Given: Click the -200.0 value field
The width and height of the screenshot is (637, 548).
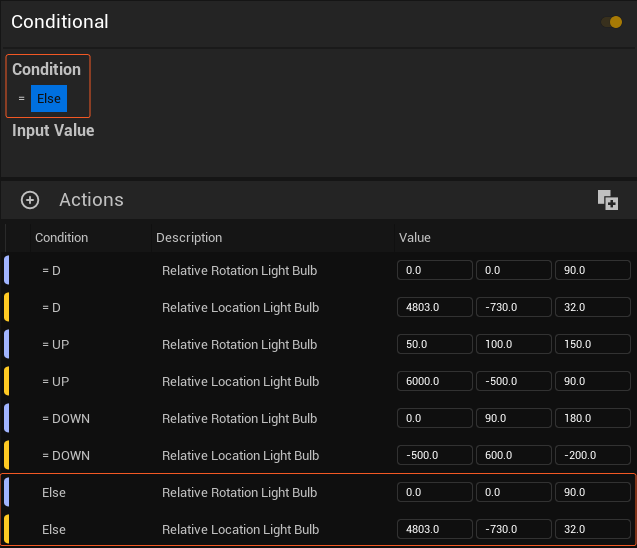Looking at the screenshot, I should [592, 456].
